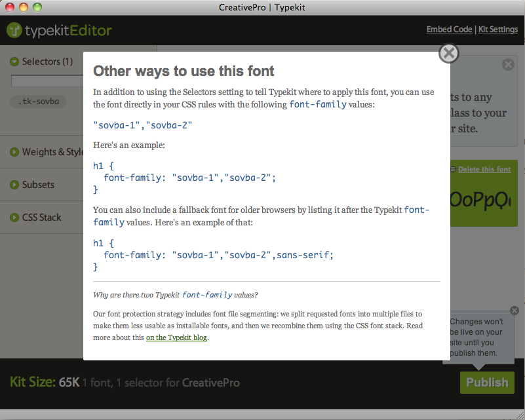
Task: Close the 'Other ways to use this font' dialog
Action: pyautogui.click(x=448, y=53)
